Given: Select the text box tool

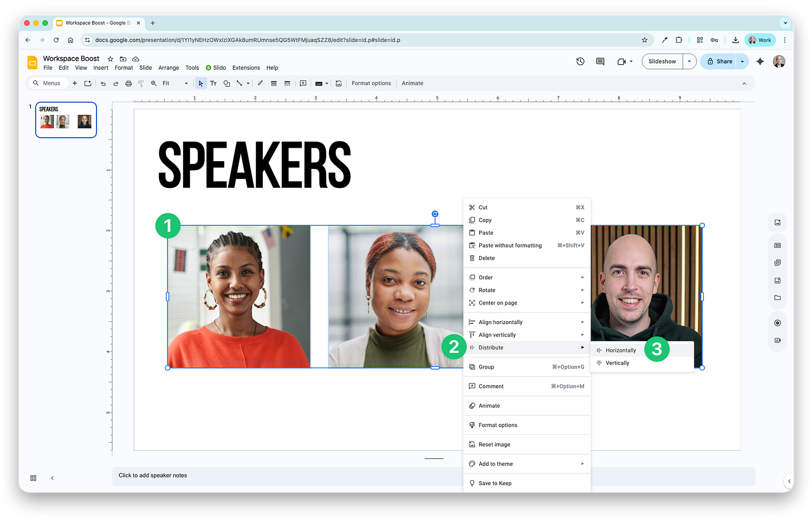Looking at the screenshot, I should [x=213, y=83].
